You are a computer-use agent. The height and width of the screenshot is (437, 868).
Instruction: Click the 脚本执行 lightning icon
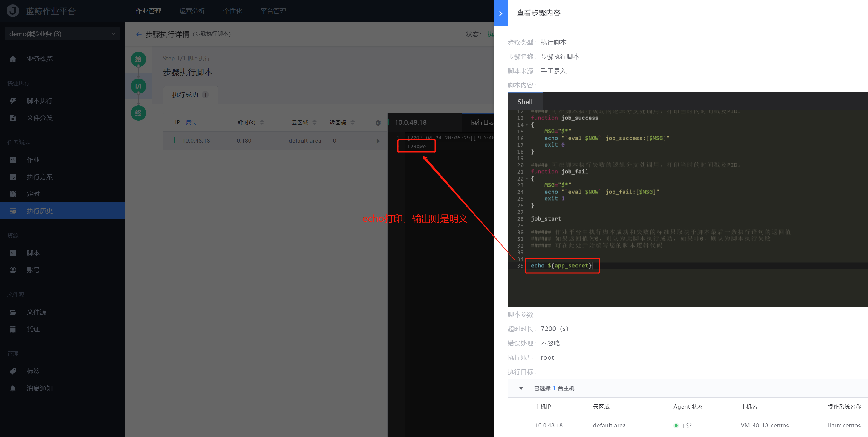13,101
